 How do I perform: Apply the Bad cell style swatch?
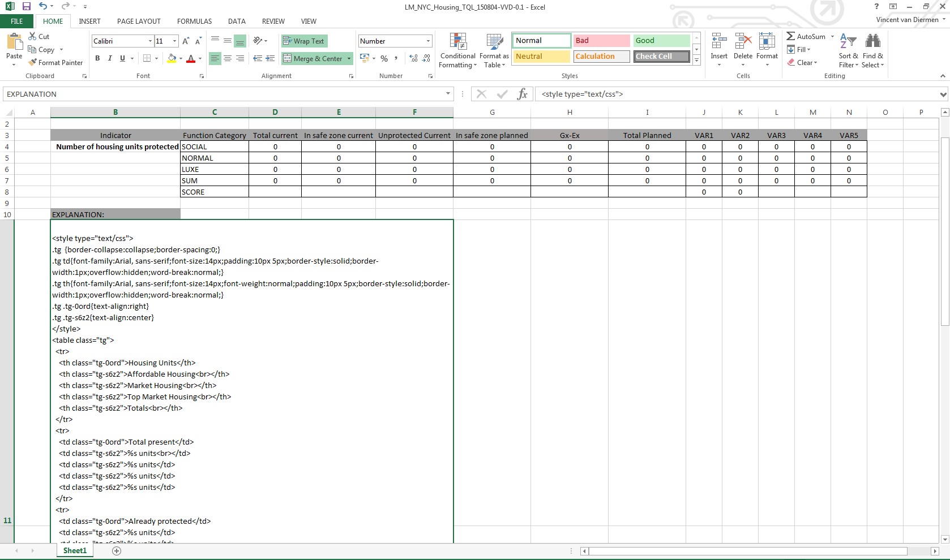coord(601,41)
